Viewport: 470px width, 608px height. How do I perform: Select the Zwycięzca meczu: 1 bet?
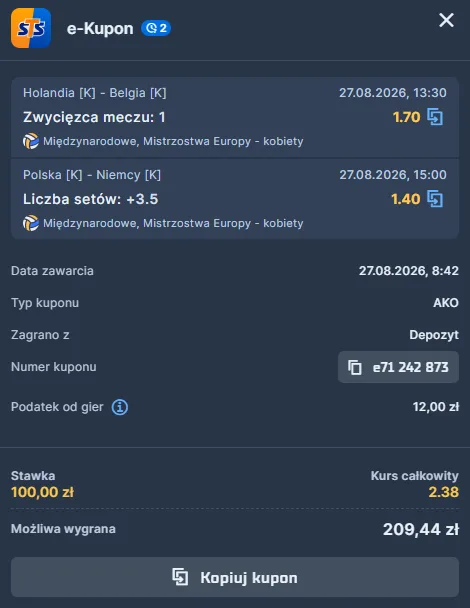94,117
